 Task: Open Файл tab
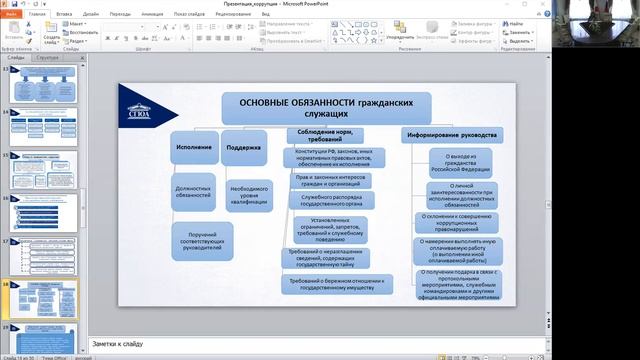pos(11,14)
